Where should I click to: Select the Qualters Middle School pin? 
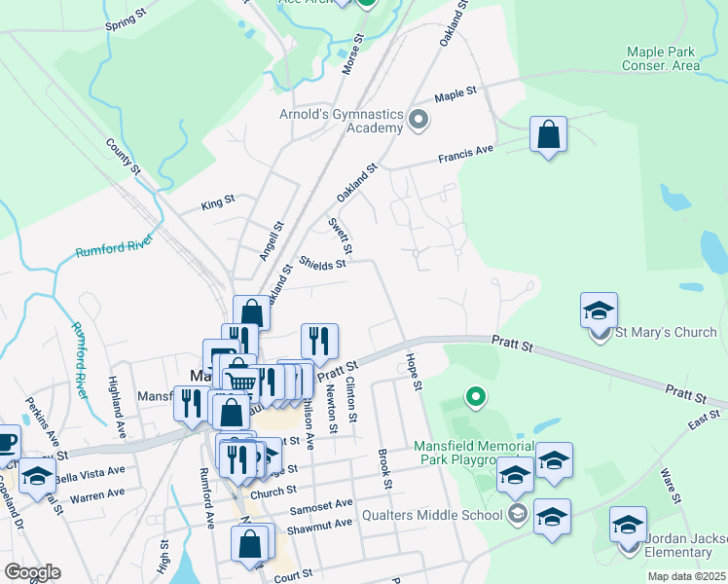(x=519, y=514)
